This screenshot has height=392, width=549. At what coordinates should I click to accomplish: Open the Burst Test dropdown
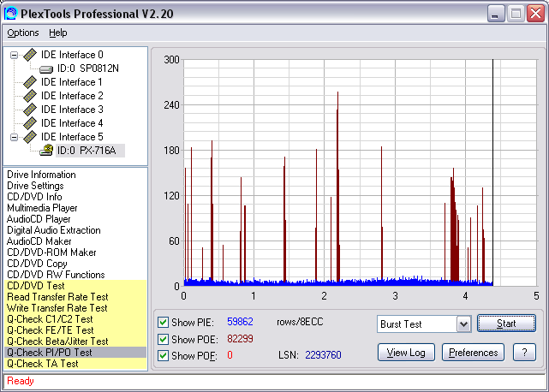[463, 324]
